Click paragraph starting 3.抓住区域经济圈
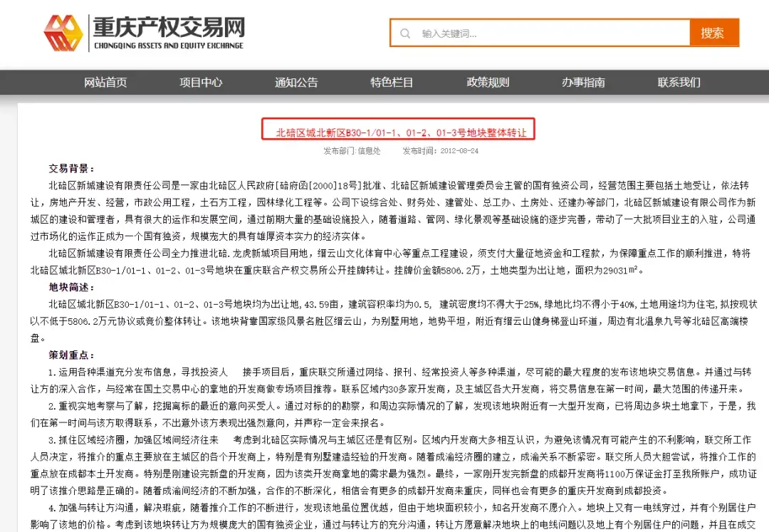Image resolution: width=769 pixels, height=532 pixels. pyautogui.click(x=393, y=465)
